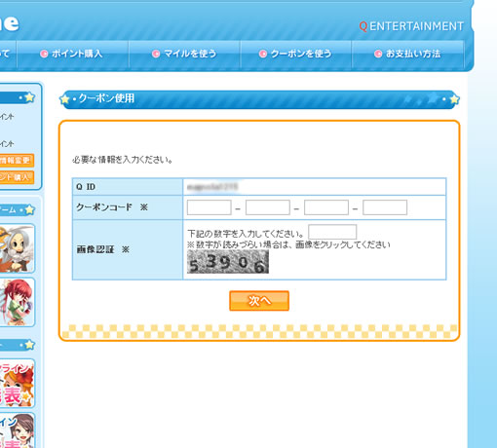Click the pink circle icon beside お支払い方法
The height and width of the screenshot is (448, 497).
(378, 54)
